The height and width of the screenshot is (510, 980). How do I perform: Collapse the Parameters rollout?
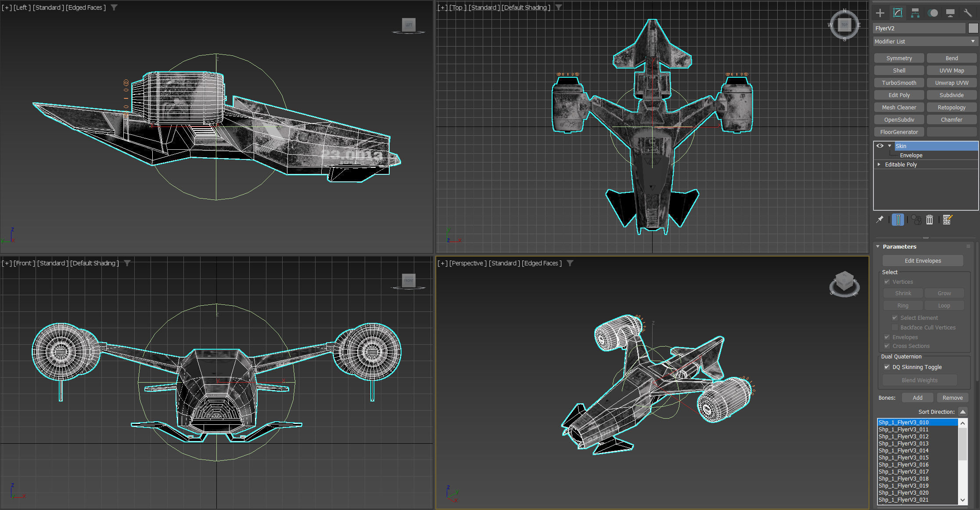point(878,246)
